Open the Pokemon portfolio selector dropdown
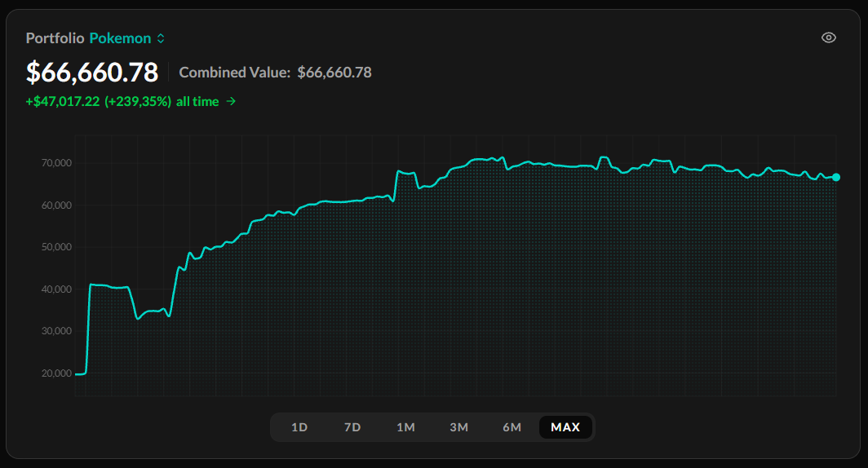868x468 pixels. pyautogui.click(x=126, y=38)
